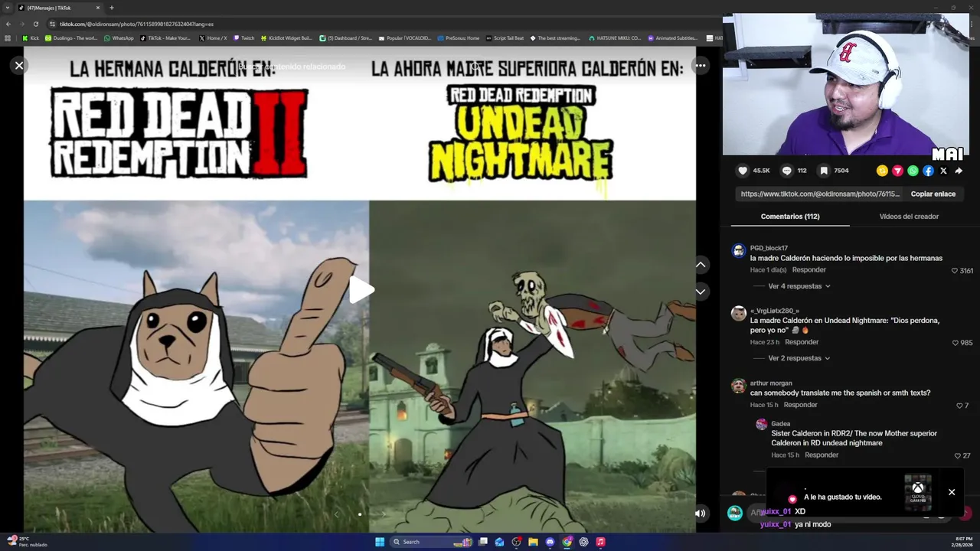Image resolution: width=980 pixels, height=551 pixels.
Task: Open the WhatsApp bookmark
Action: click(118, 37)
